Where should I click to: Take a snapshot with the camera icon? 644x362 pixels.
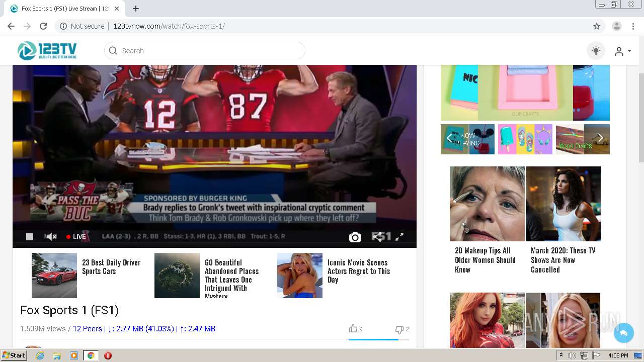[x=355, y=237]
